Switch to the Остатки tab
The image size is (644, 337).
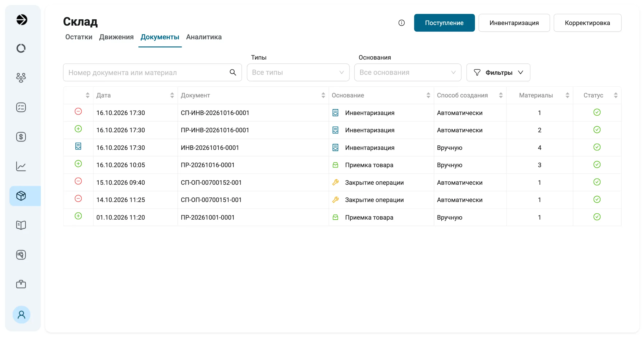coord(79,37)
